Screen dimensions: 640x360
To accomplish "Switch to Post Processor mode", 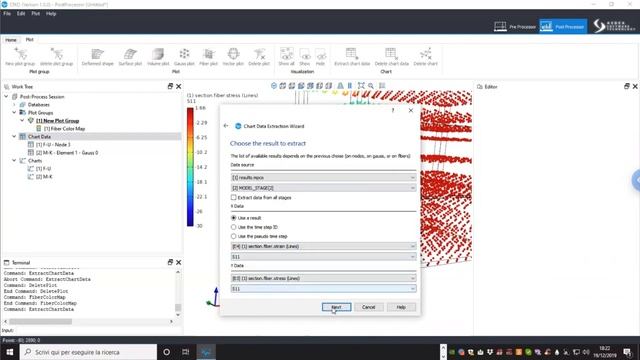I will pos(563,27).
